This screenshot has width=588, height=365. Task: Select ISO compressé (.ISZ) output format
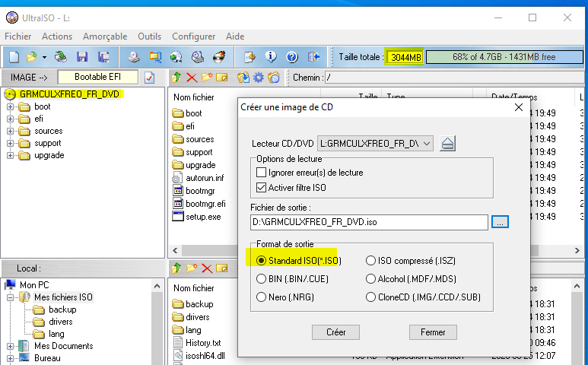(x=370, y=261)
